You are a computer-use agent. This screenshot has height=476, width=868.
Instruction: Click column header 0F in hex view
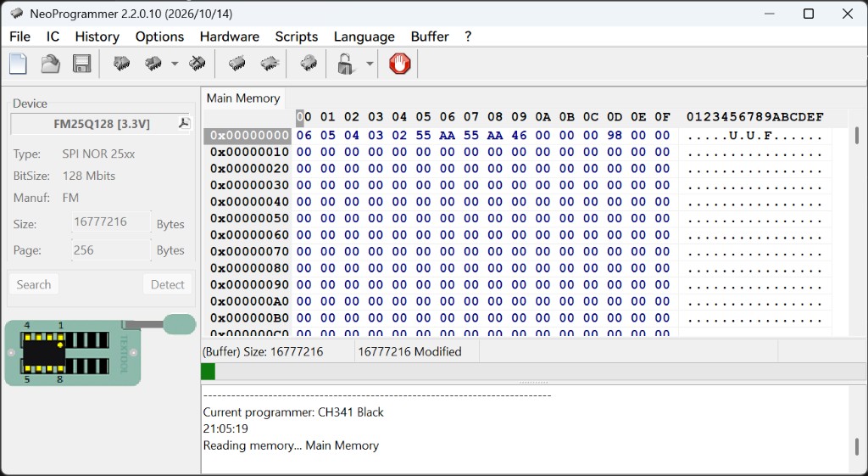pos(663,117)
